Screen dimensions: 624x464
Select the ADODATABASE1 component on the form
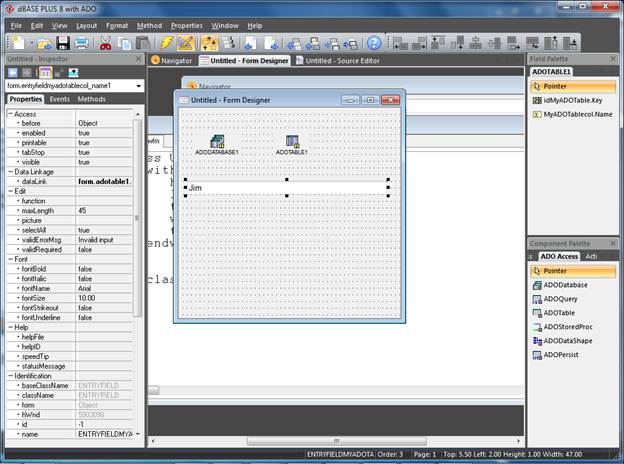point(217,144)
